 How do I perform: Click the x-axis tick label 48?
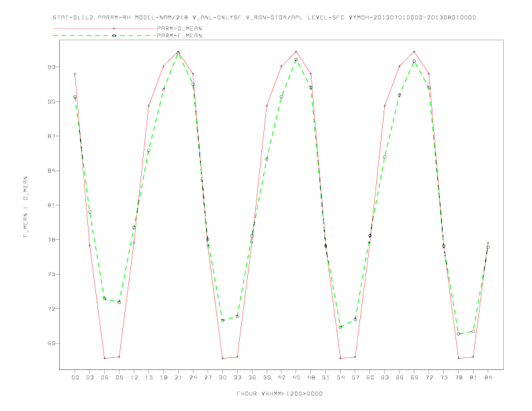point(311,377)
